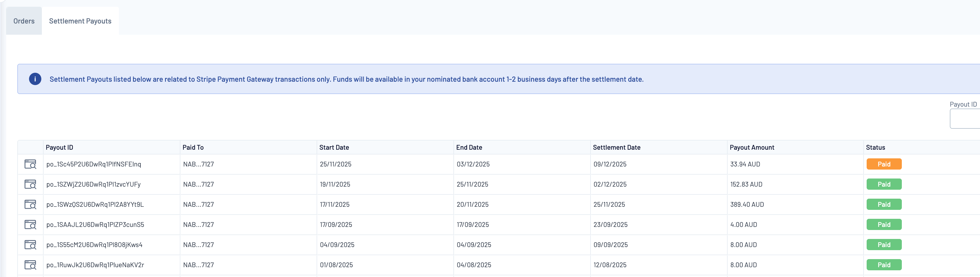Open details icon for 389.40 AUD payout
The image size is (980, 277).
click(x=30, y=205)
